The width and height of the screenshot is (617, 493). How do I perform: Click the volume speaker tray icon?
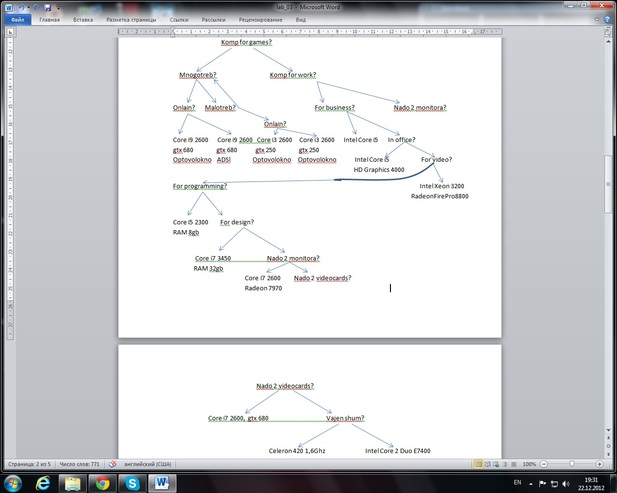pyautogui.click(x=566, y=484)
